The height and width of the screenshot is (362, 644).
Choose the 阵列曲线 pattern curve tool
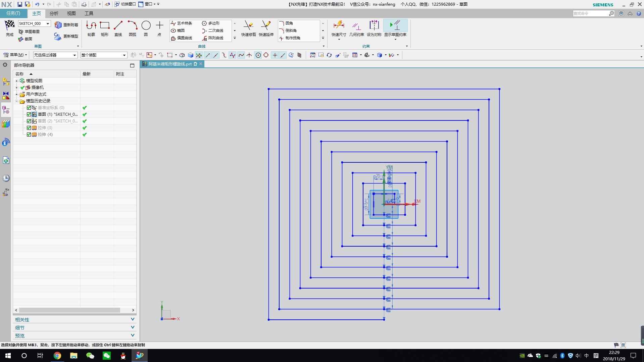[x=213, y=38]
